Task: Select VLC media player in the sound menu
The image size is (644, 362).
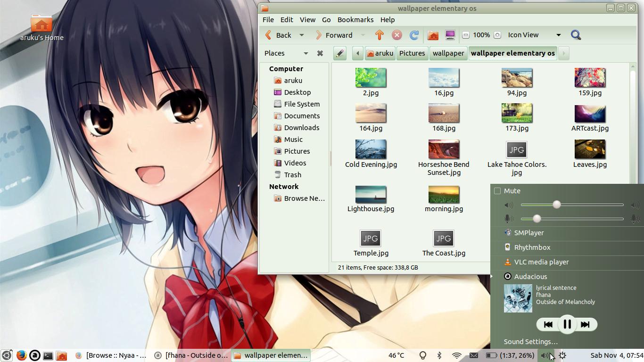Action: (567, 262)
